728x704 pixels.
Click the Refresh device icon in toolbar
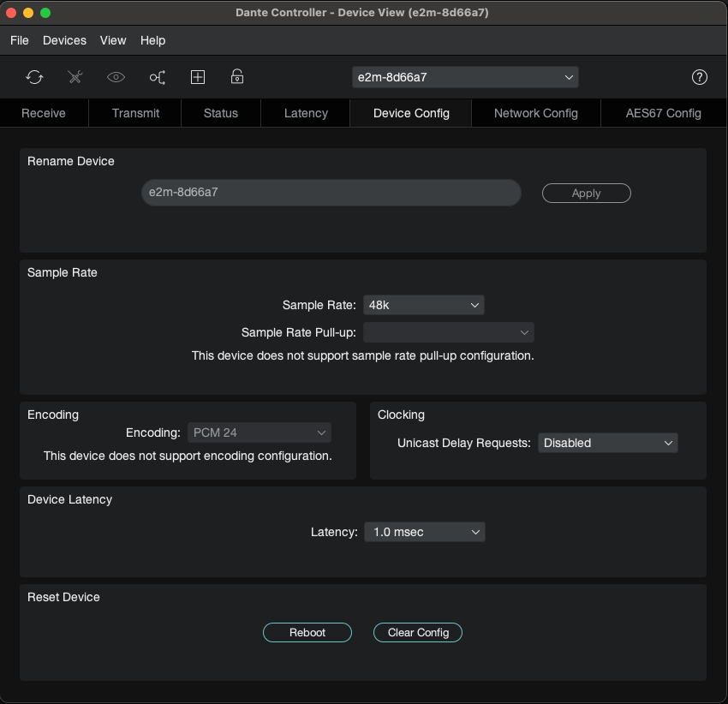[34, 77]
